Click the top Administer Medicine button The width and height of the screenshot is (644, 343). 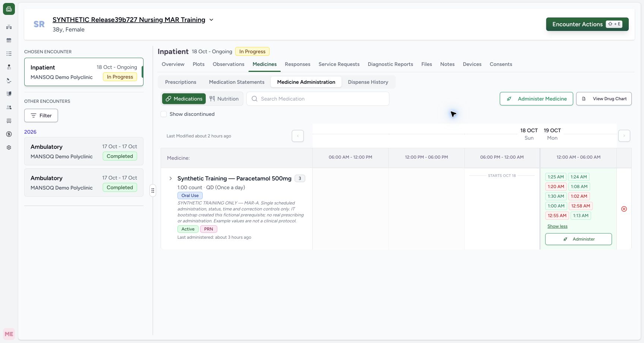(x=536, y=99)
